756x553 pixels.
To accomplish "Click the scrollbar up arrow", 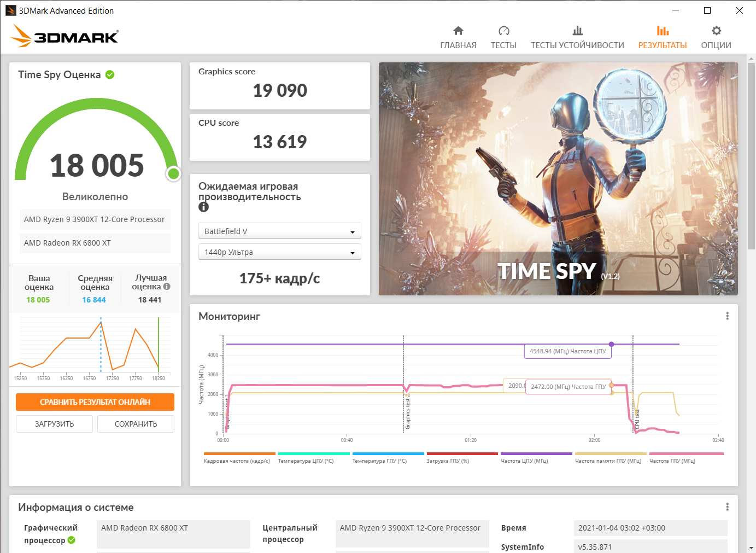I will click(752, 58).
